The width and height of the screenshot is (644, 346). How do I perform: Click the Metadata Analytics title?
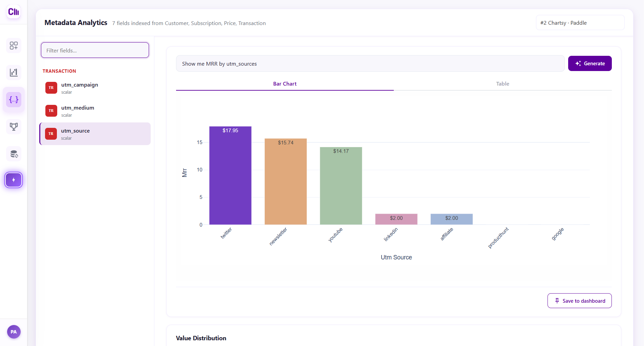76,23
